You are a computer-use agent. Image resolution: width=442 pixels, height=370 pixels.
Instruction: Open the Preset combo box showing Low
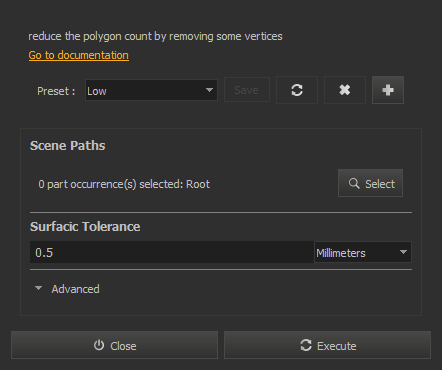(151, 90)
